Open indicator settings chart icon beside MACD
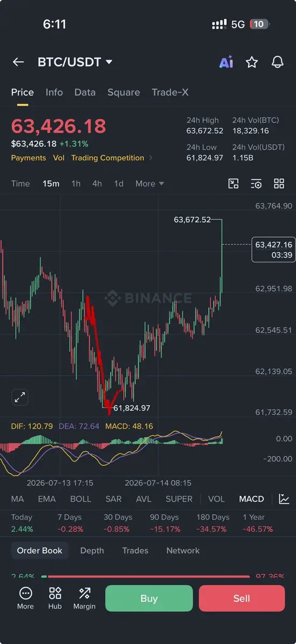This screenshot has width=296, height=644. 284,499
